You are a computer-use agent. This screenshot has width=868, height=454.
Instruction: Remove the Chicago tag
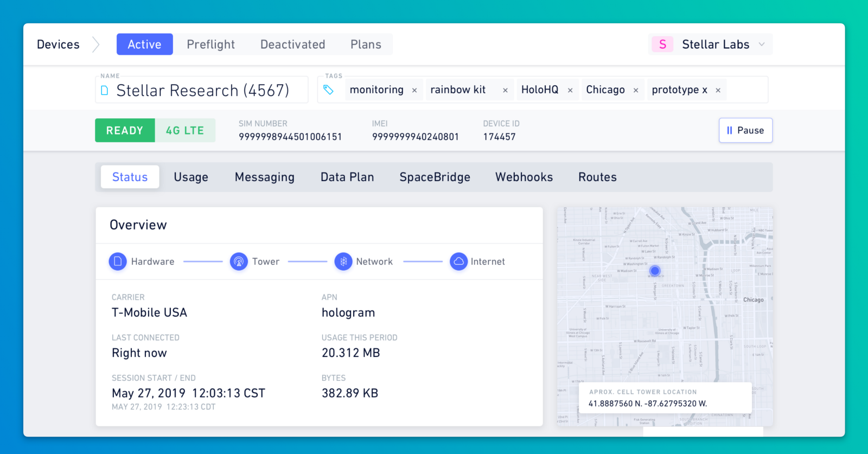(x=636, y=90)
